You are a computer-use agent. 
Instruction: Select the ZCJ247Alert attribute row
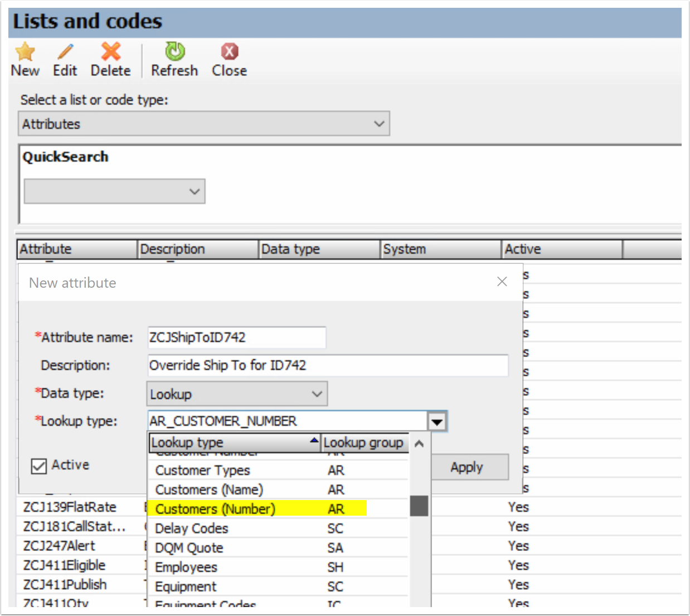point(59,546)
